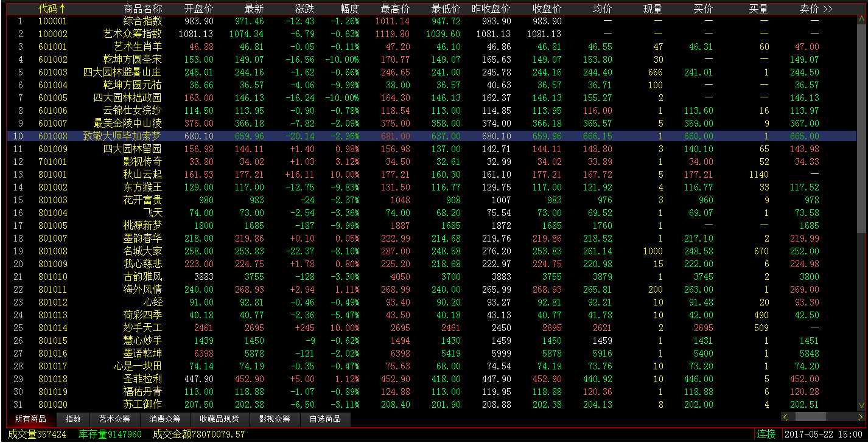The height and width of the screenshot is (443, 868).
Task: Click the 收盘价 column header
Action: 547,9
